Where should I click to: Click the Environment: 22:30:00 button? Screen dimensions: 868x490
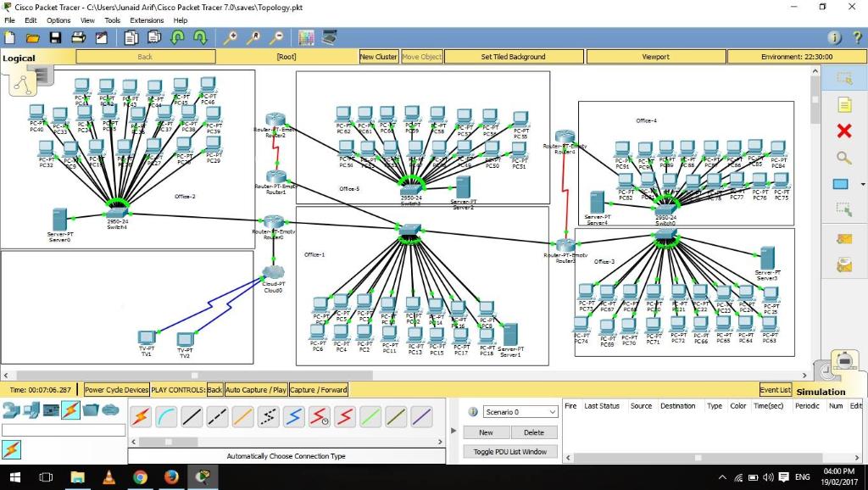pos(797,57)
